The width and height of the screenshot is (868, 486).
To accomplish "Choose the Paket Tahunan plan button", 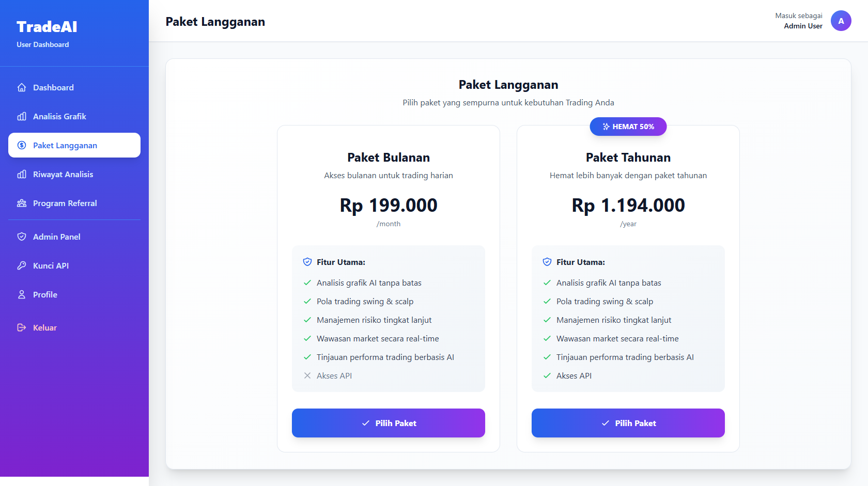I will [628, 423].
